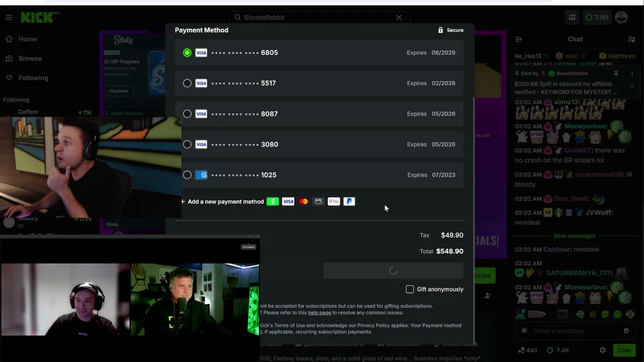Click the 7.4K KICKs counter in chat
The image size is (644, 362).
click(558, 350)
